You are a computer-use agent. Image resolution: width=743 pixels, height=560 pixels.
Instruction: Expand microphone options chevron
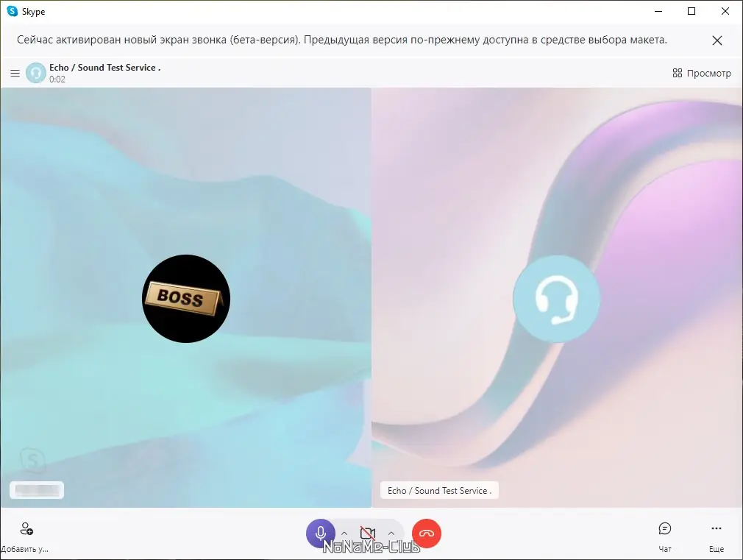[x=344, y=534]
